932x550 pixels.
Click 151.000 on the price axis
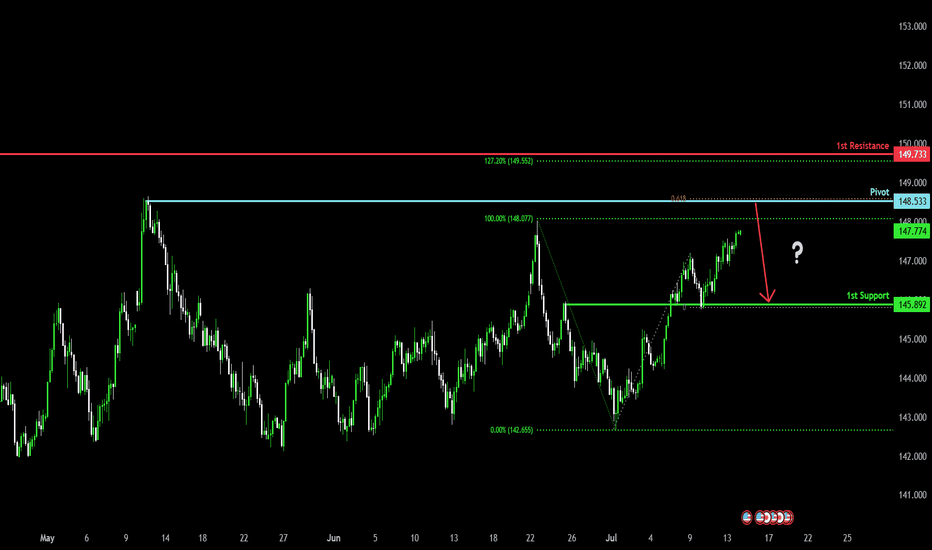click(x=912, y=105)
